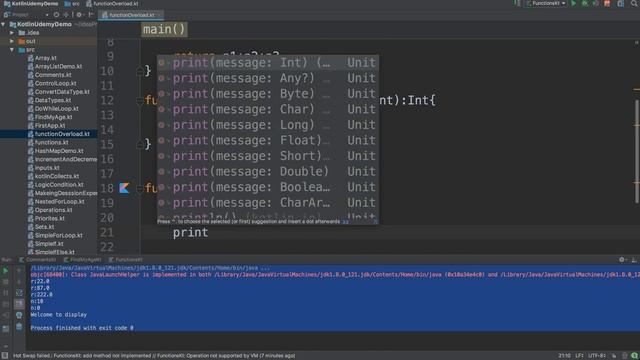The height and width of the screenshot is (360, 640).
Task: Choose print(message: Boolean) completion suggestion
Action: (268, 187)
